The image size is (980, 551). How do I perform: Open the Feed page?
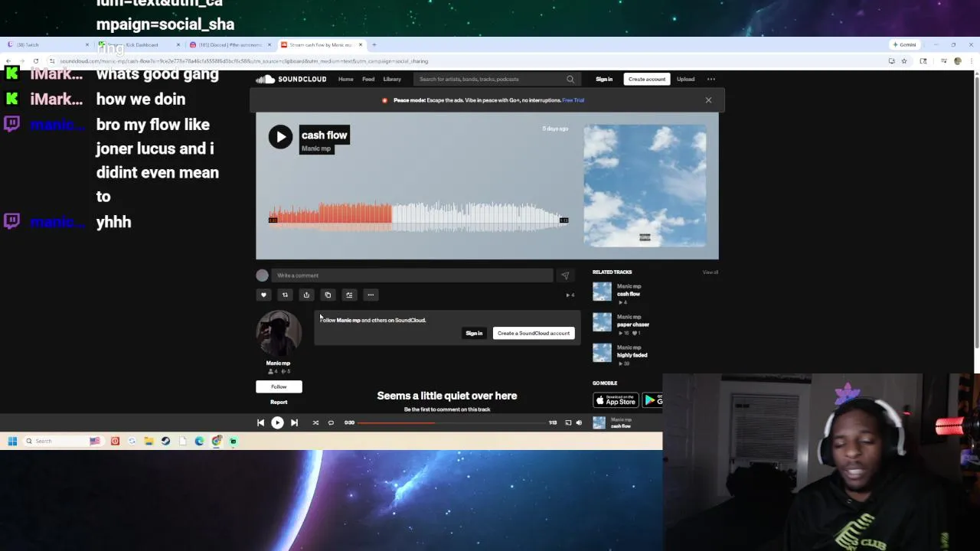[x=368, y=79]
